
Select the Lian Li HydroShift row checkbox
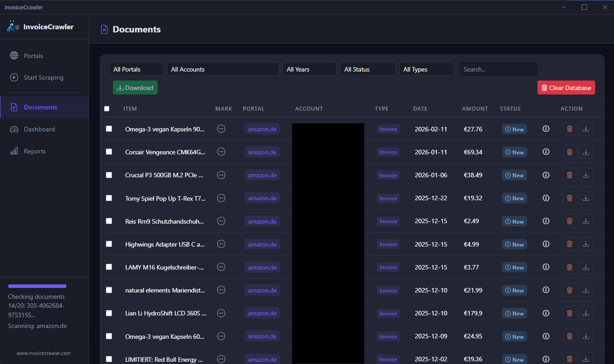pos(109,313)
